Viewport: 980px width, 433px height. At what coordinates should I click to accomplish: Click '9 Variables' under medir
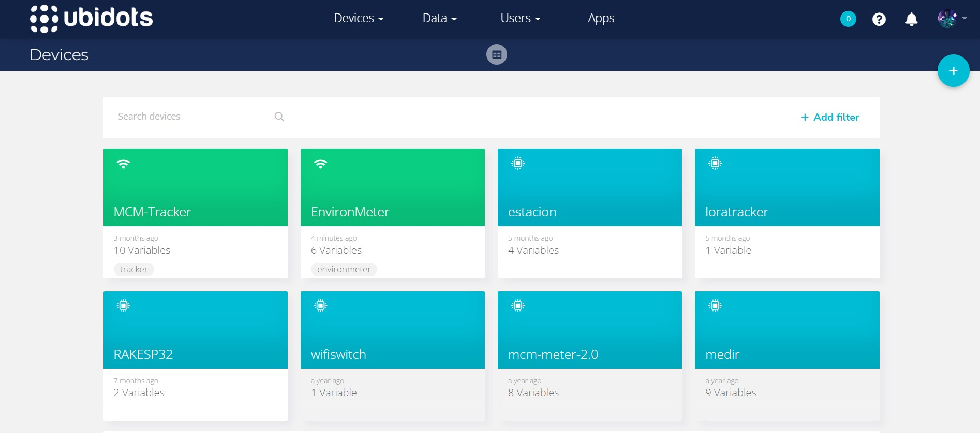click(x=731, y=393)
